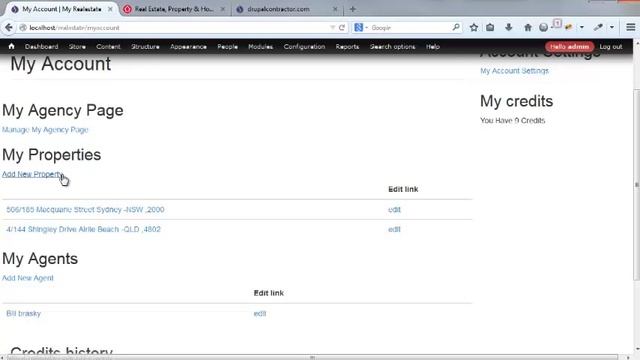
Task: Open the globe addon icon in toolbar
Action: (543, 27)
